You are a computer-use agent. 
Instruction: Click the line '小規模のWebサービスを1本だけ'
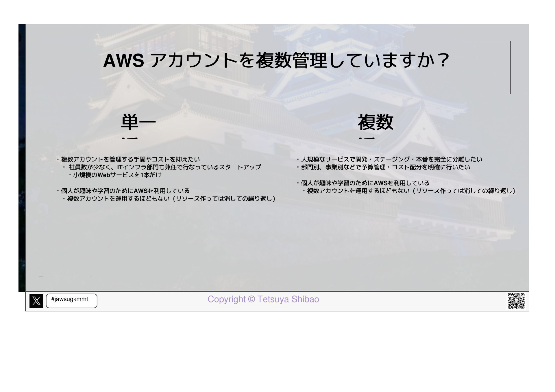115,175
